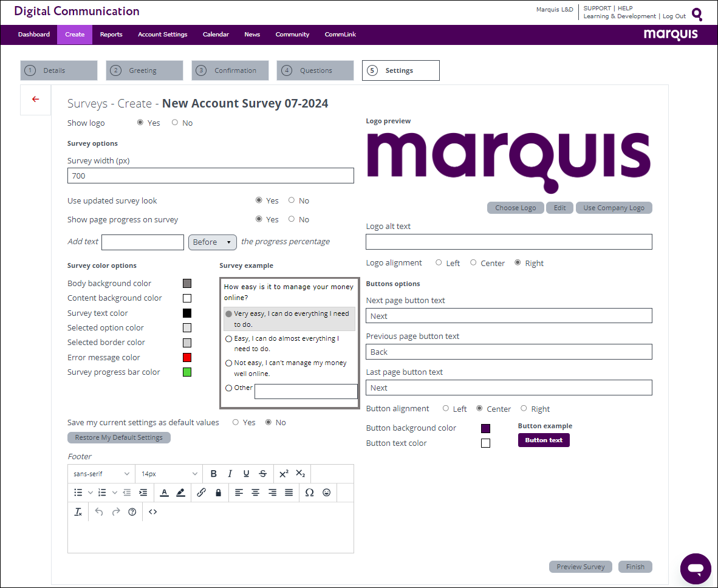The width and height of the screenshot is (718, 588).
Task: Set Show page progress to No
Action: pos(291,219)
